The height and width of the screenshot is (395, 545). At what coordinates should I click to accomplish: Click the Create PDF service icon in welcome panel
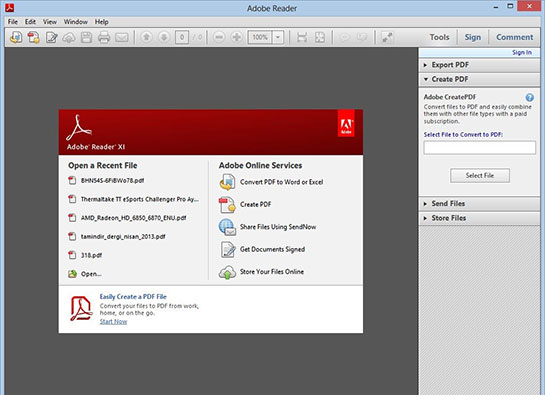[x=227, y=204]
